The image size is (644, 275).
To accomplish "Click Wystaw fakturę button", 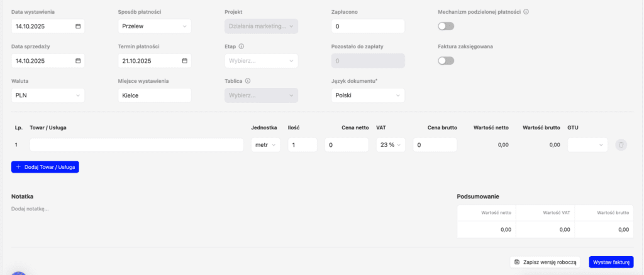I will 611,262.
